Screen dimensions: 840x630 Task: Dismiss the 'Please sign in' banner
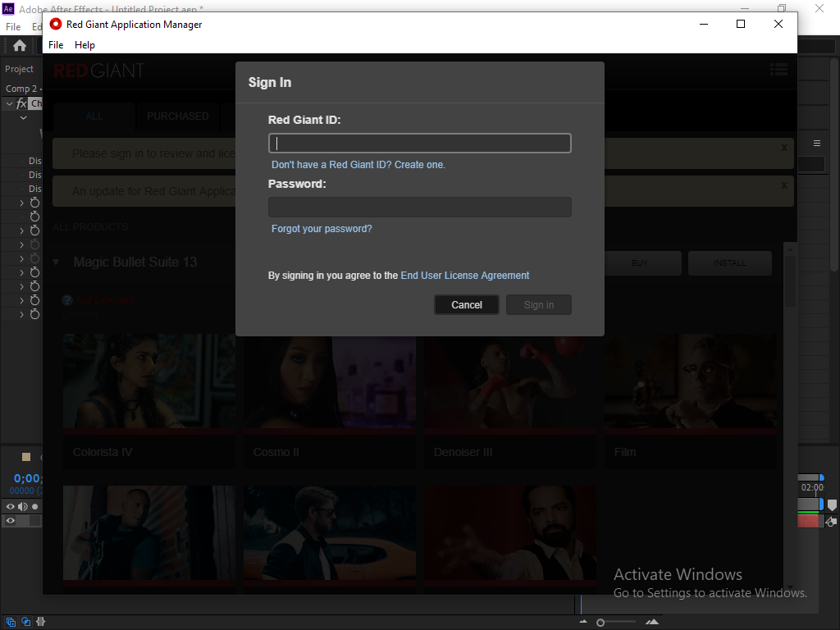point(783,148)
